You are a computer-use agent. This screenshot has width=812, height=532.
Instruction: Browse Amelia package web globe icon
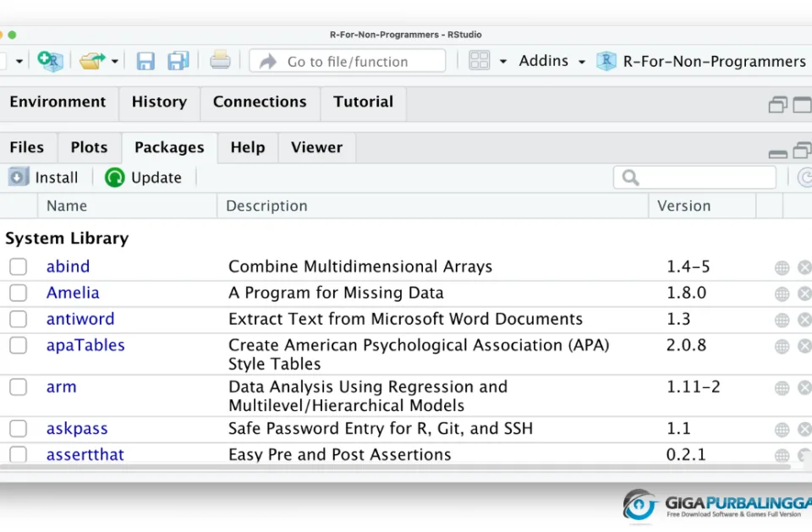[782, 294]
